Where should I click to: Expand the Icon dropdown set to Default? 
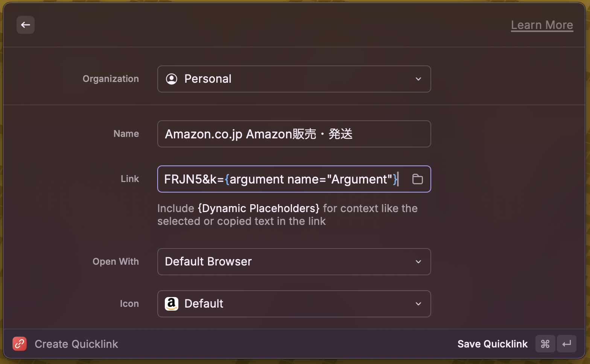click(x=294, y=304)
